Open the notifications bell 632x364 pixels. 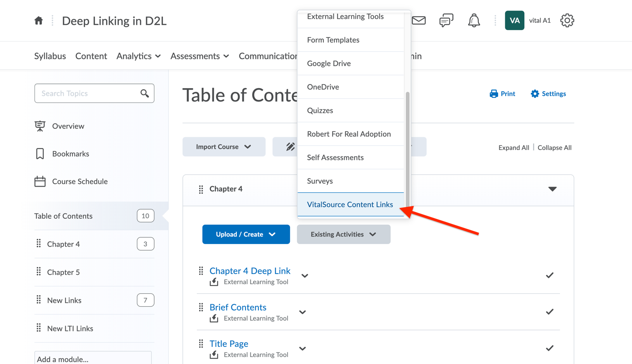pos(474,20)
